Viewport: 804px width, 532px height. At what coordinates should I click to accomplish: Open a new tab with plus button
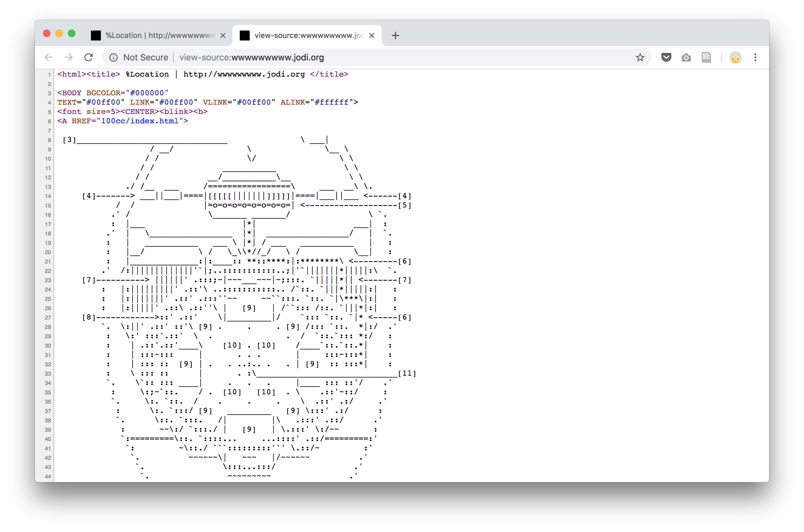pyautogui.click(x=395, y=35)
